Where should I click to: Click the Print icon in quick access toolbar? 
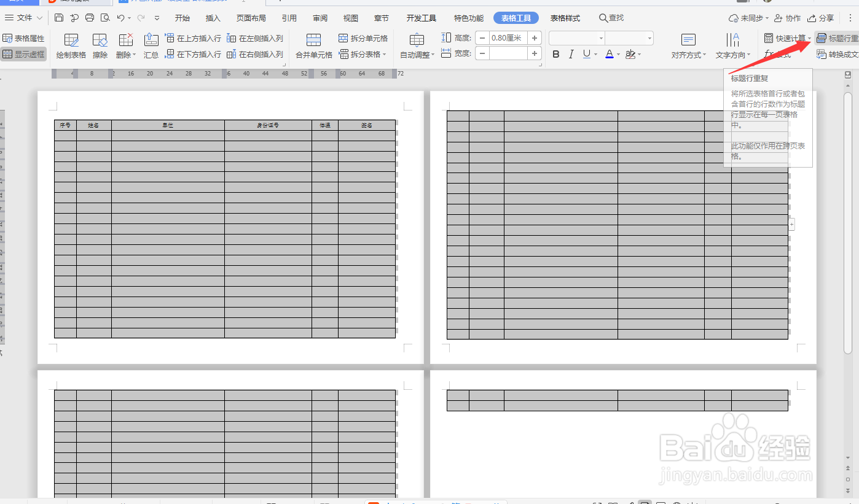tap(90, 18)
